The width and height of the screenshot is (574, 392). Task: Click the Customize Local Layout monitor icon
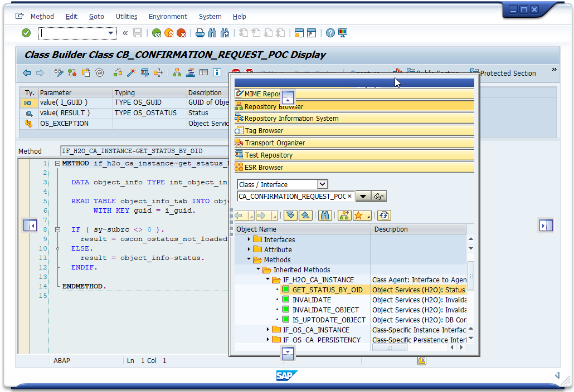(x=343, y=33)
